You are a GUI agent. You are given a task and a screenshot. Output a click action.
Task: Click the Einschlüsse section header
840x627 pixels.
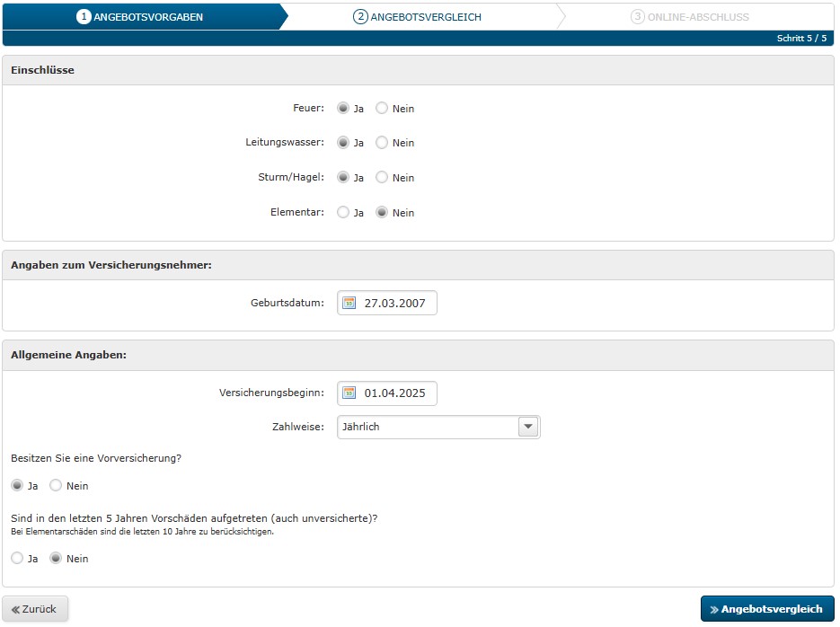(x=418, y=70)
